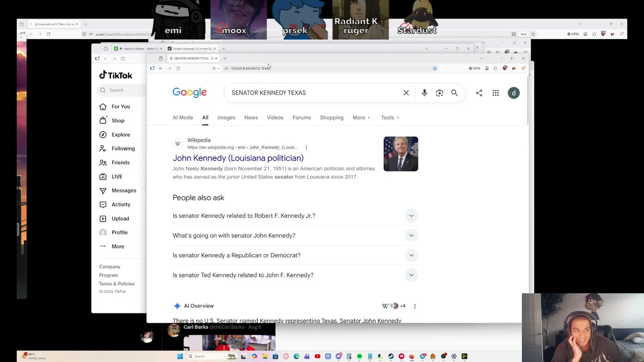Open the extensions puzzle icon
The width and height of the screenshot is (644, 362).
point(496,68)
